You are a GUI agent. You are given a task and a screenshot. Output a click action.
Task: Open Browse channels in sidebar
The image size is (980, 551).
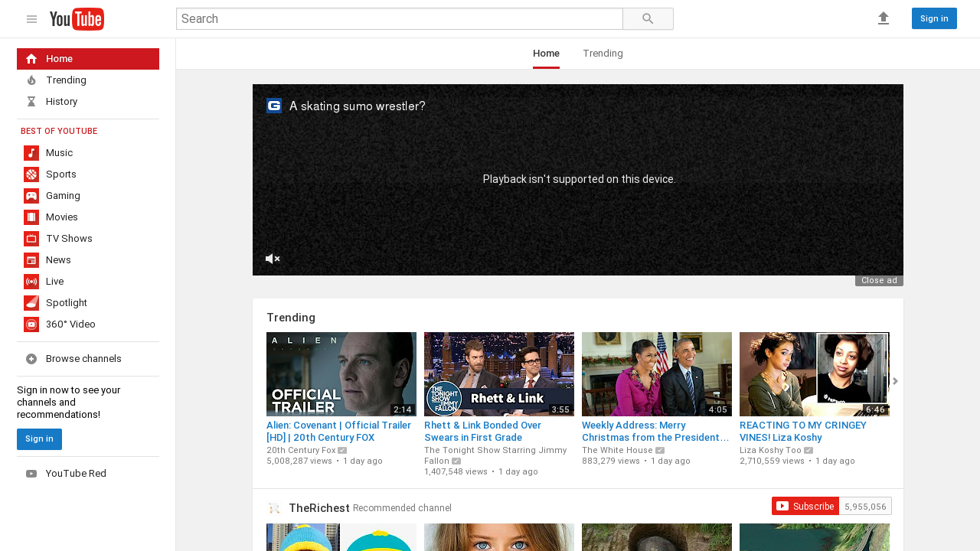tap(88, 359)
